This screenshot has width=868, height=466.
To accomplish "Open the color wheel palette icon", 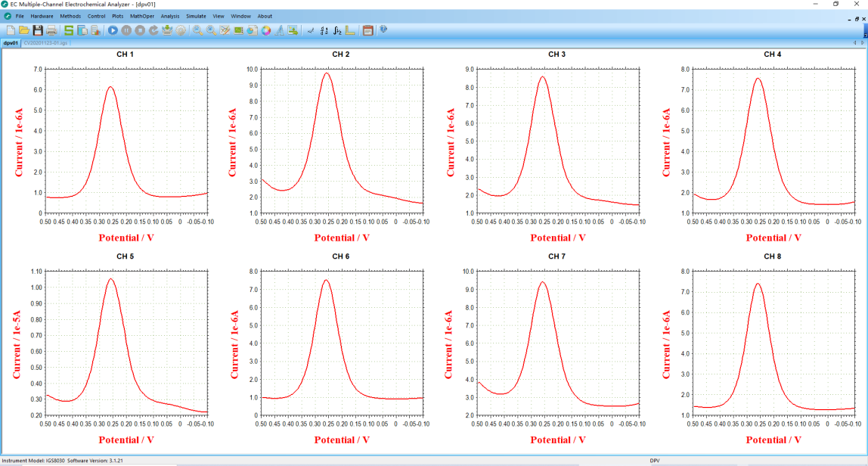I will point(266,30).
